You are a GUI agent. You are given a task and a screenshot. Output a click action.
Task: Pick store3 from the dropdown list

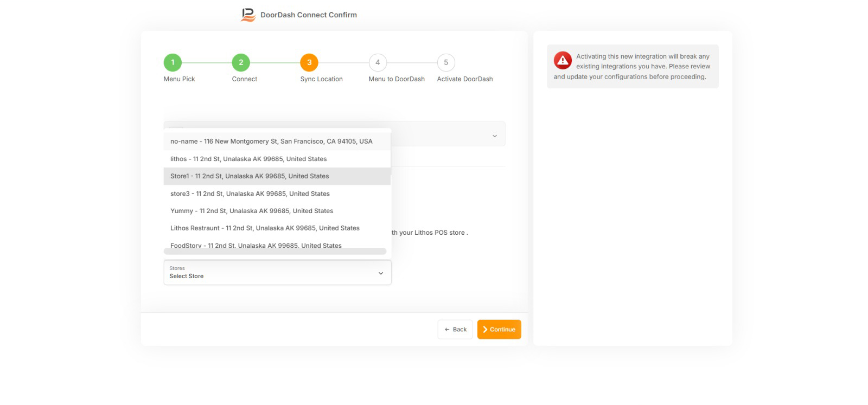tap(250, 194)
